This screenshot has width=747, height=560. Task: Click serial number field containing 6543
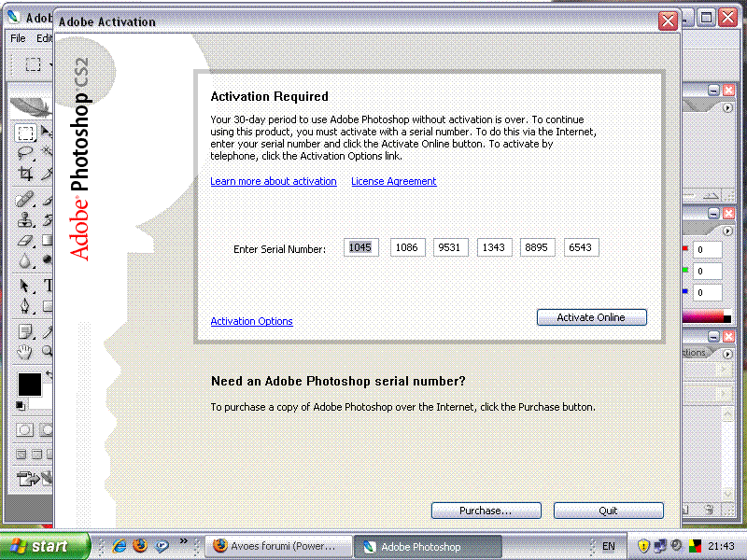click(581, 247)
